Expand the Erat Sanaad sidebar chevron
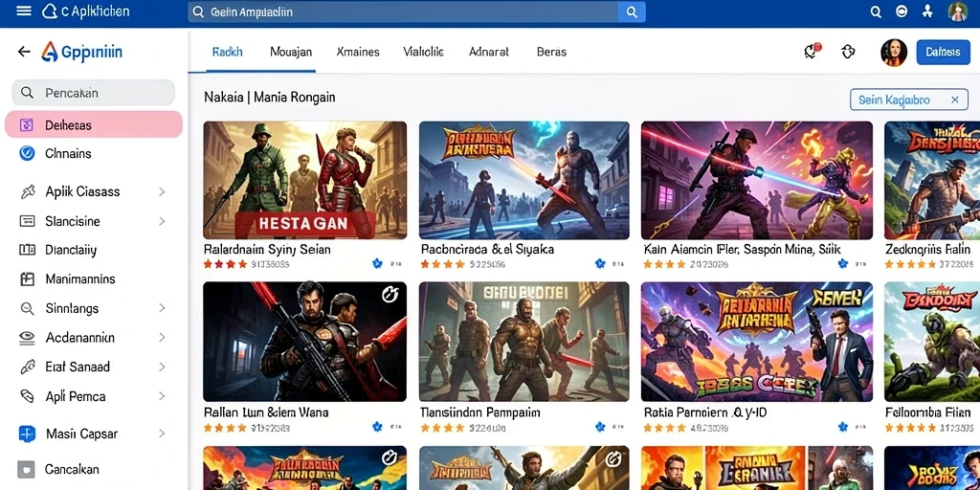The width and height of the screenshot is (980, 490). pyautogui.click(x=162, y=367)
